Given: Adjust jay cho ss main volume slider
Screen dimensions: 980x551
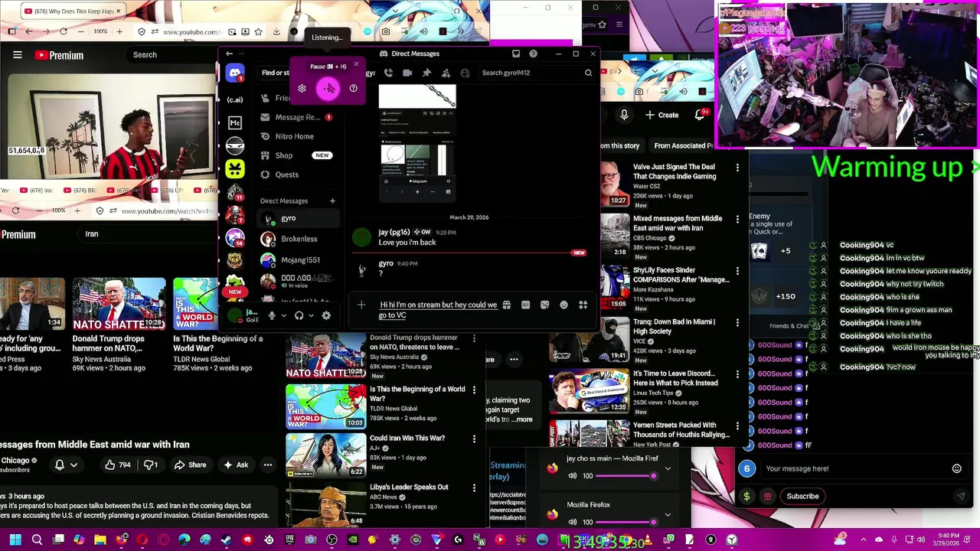Looking at the screenshot, I should 624,476.
